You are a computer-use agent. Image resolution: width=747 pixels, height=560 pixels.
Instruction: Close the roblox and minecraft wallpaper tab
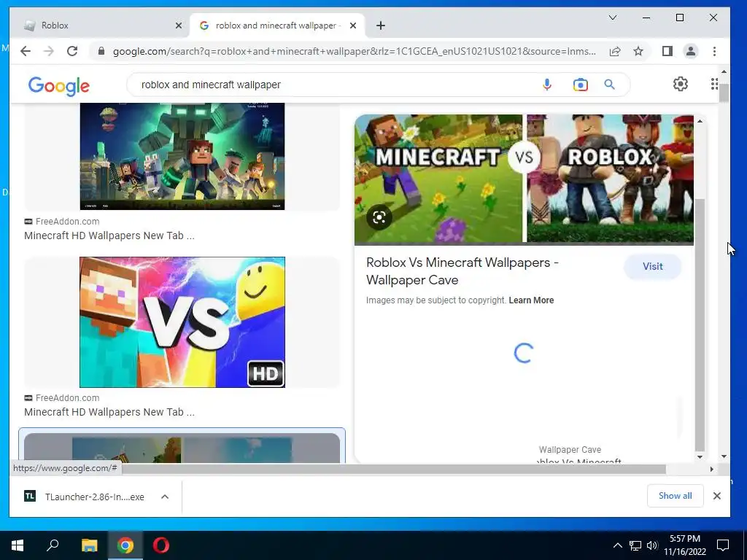353,26
